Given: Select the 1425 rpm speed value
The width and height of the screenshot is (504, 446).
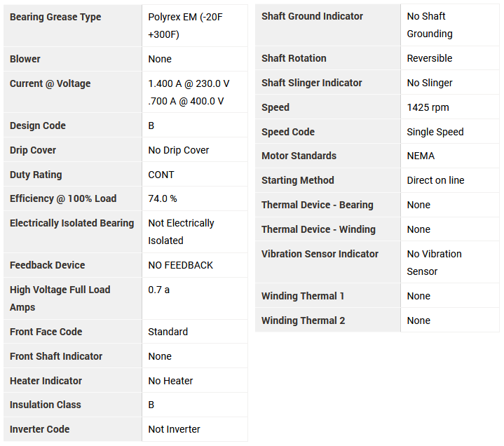Looking at the screenshot, I should coord(428,107).
